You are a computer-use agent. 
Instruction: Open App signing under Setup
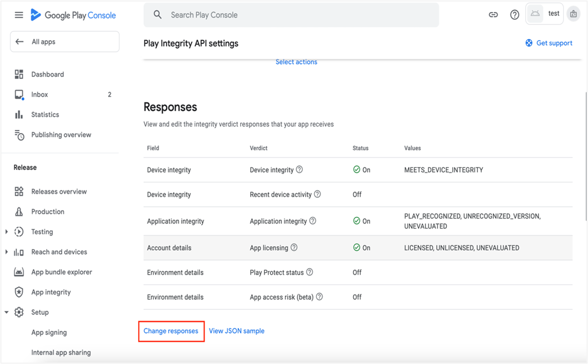(x=49, y=332)
